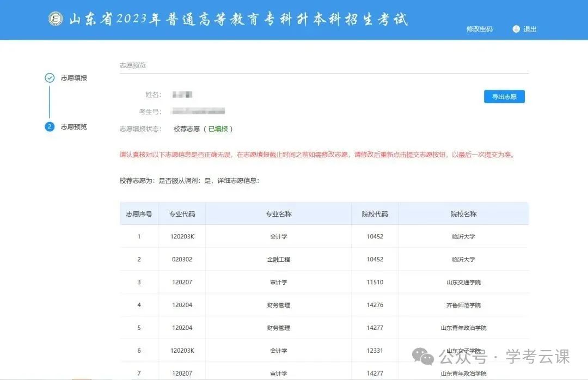This screenshot has height=380, width=588.
Task: Click 临沂大学 in row 1
Action: (463, 237)
